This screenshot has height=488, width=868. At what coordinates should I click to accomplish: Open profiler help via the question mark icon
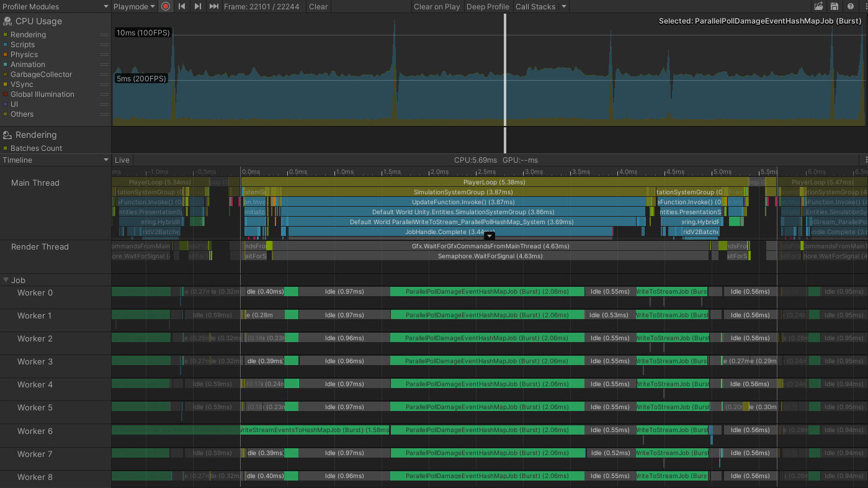point(851,6)
